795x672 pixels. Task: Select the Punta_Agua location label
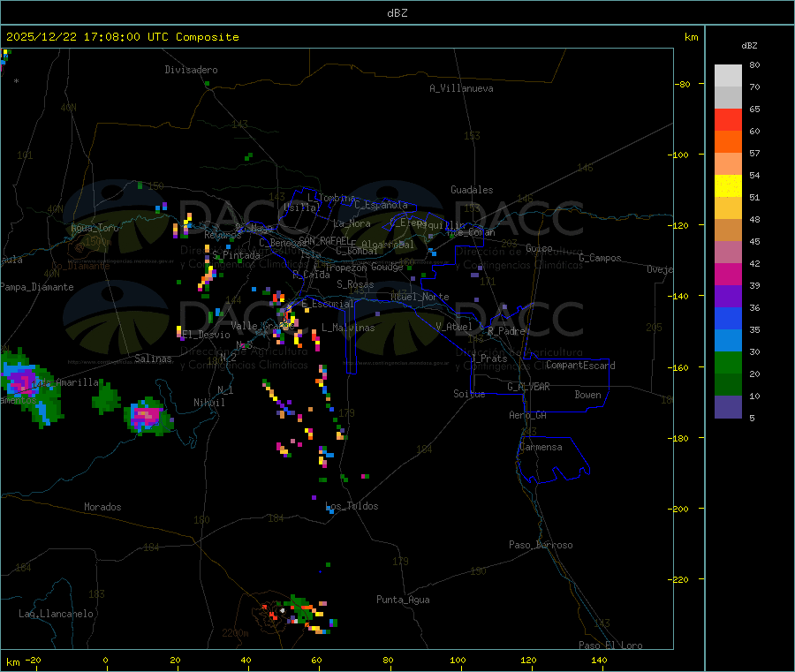403,600
